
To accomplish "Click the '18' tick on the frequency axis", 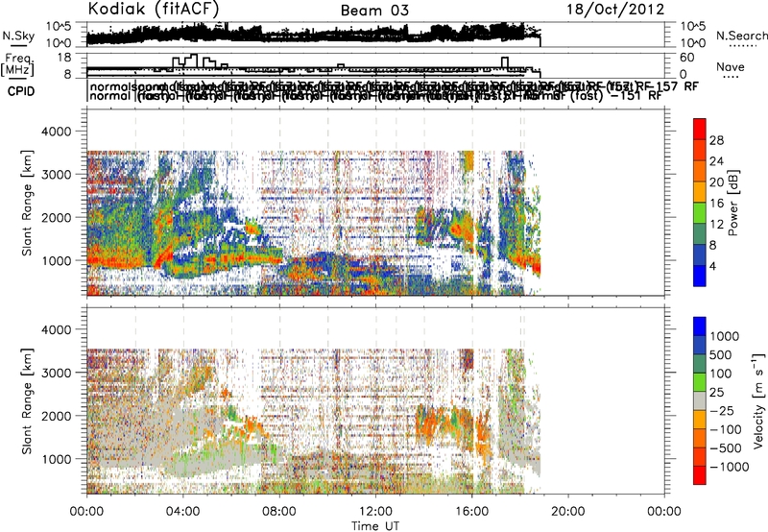I will pyautogui.click(x=64, y=58).
